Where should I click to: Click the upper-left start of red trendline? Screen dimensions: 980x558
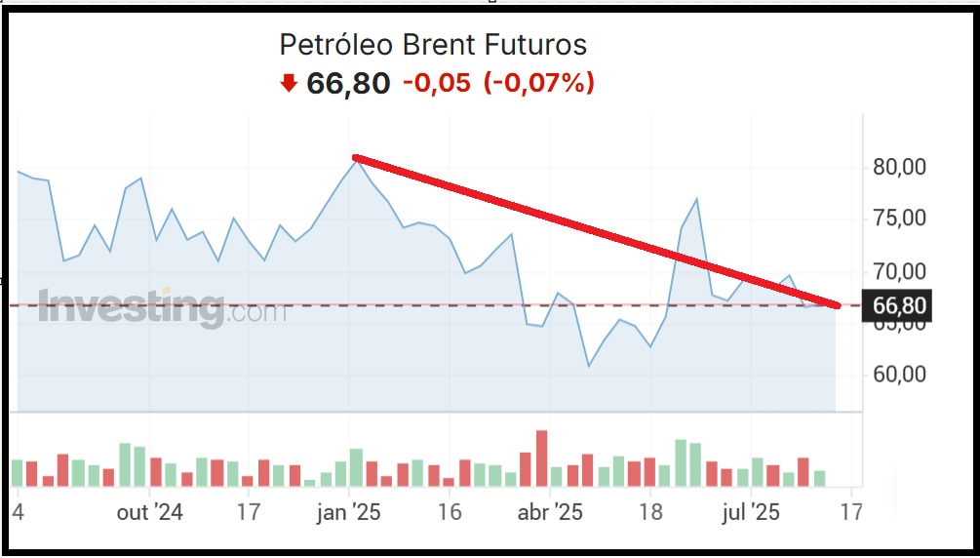point(356,157)
